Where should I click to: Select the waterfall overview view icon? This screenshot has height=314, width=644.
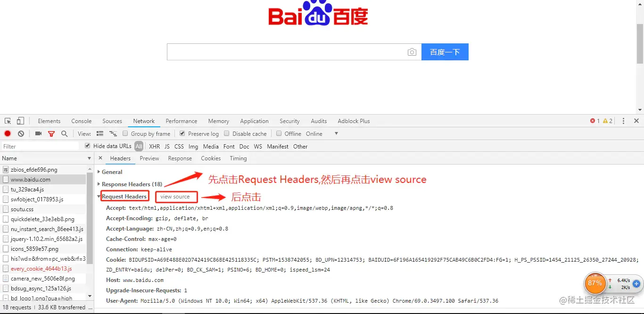[113, 134]
